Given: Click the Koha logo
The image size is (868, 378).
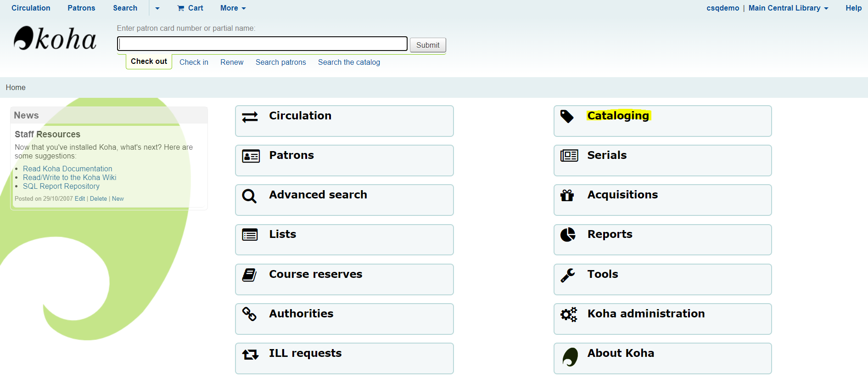Looking at the screenshot, I should pos(55,38).
